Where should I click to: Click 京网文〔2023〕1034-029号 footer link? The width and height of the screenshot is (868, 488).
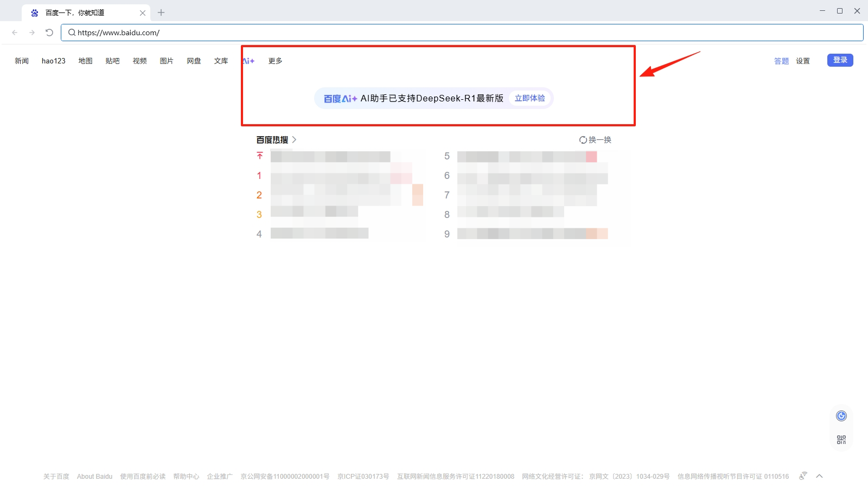(629, 477)
